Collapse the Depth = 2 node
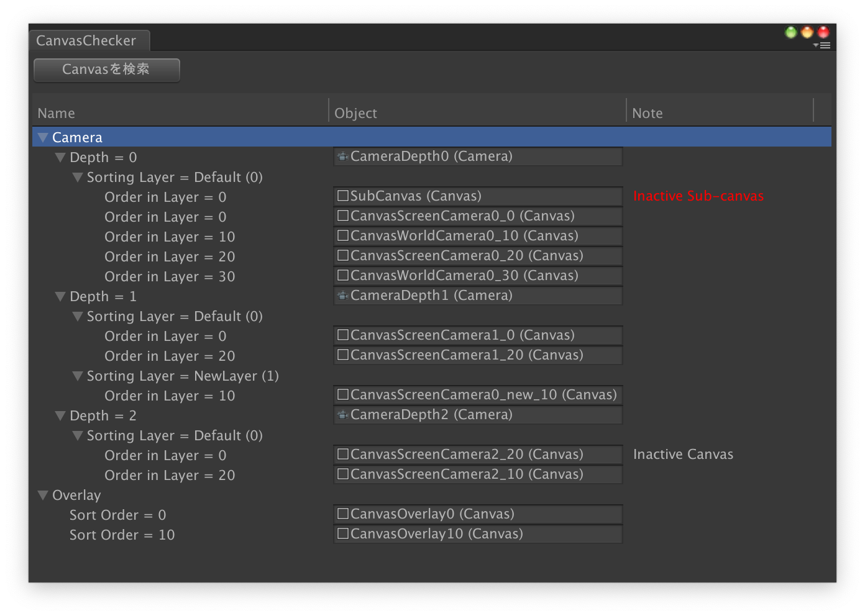865x616 pixels. [x=60, y=415]
